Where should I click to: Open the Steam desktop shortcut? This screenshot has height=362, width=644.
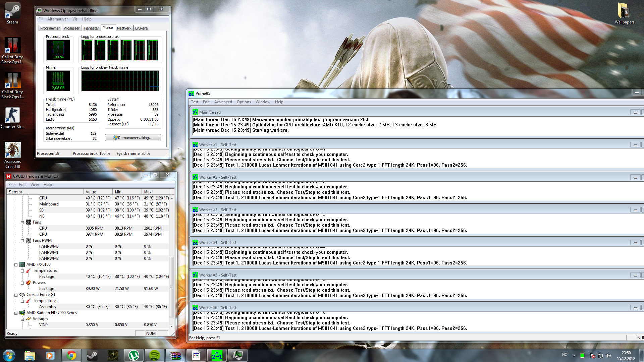[x=12, y=13]
